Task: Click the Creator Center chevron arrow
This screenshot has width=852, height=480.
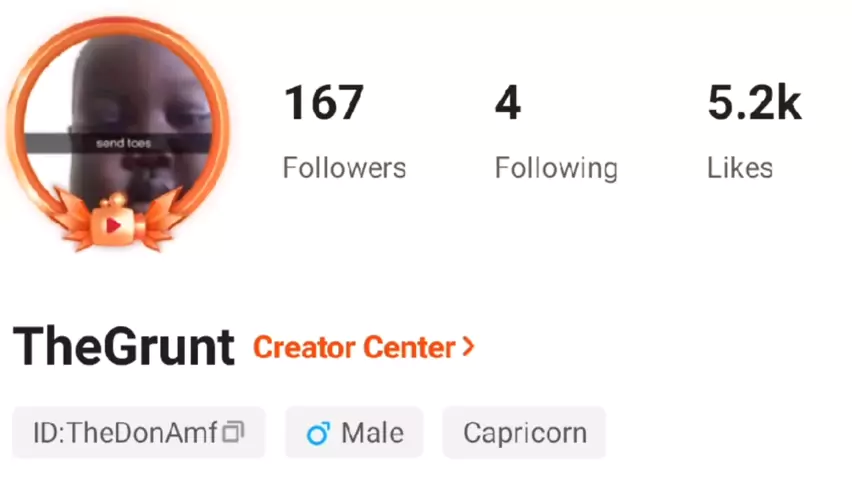Action: pyautogui.click(x=468, y=346)
